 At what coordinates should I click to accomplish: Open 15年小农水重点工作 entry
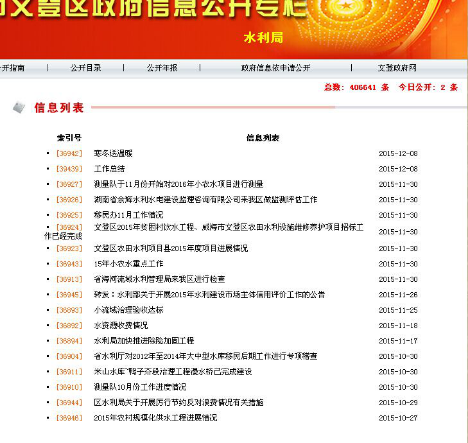128,264
